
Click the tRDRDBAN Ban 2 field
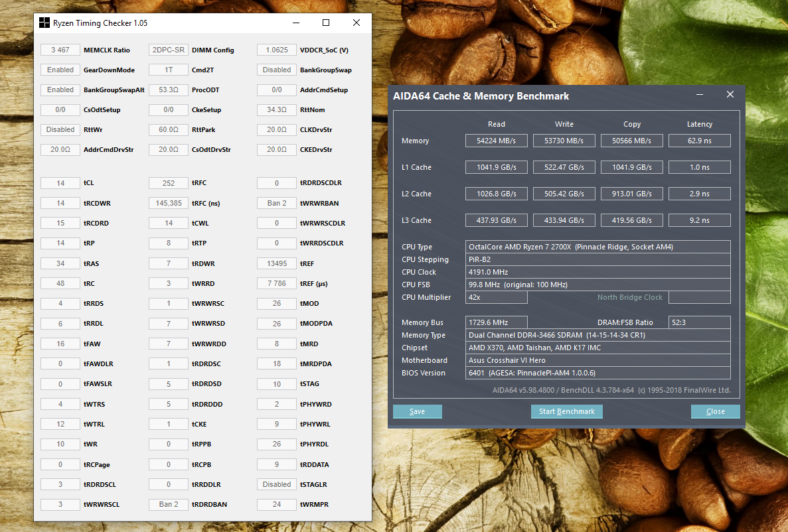[169, 504]
